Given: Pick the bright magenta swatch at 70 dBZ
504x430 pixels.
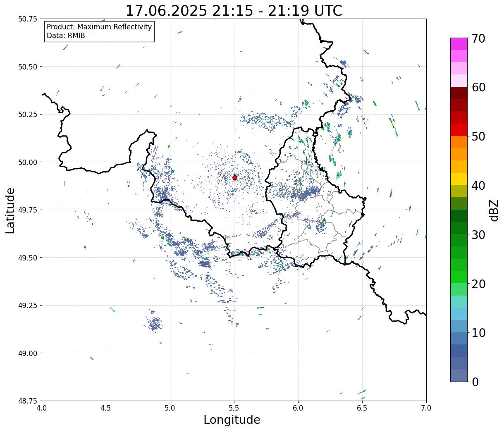Looking at the screenshot, I should [x=459, y=44].
